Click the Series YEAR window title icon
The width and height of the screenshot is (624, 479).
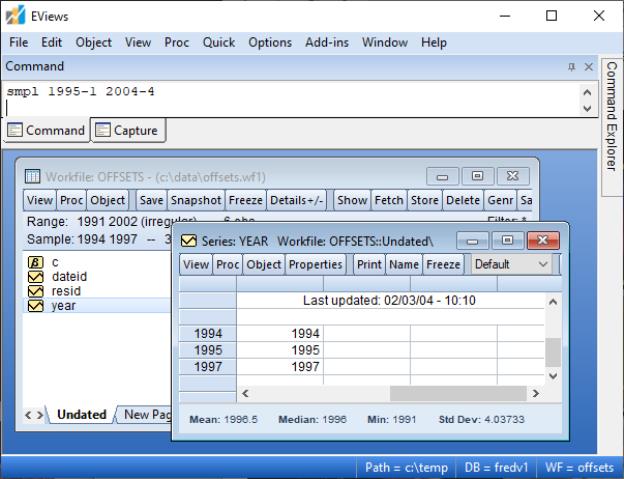point(186,241)
